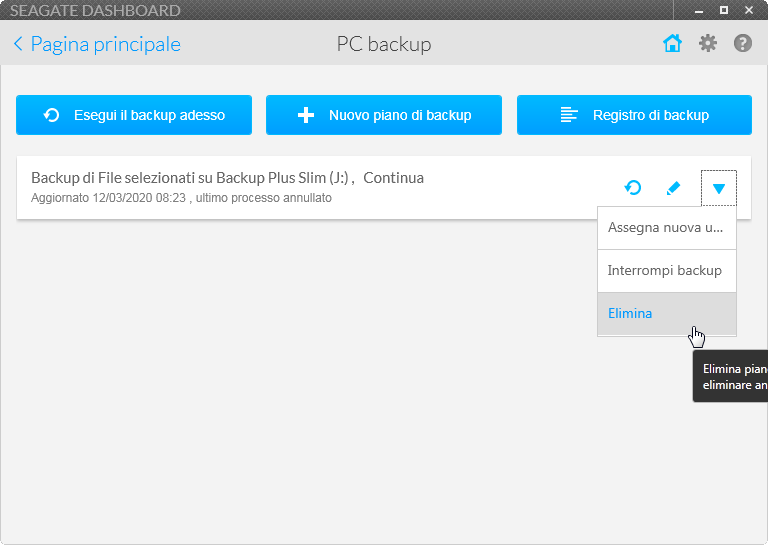Open help via the question mark icon
Viewport: 768px width, 545px height.
click(742, 44)
